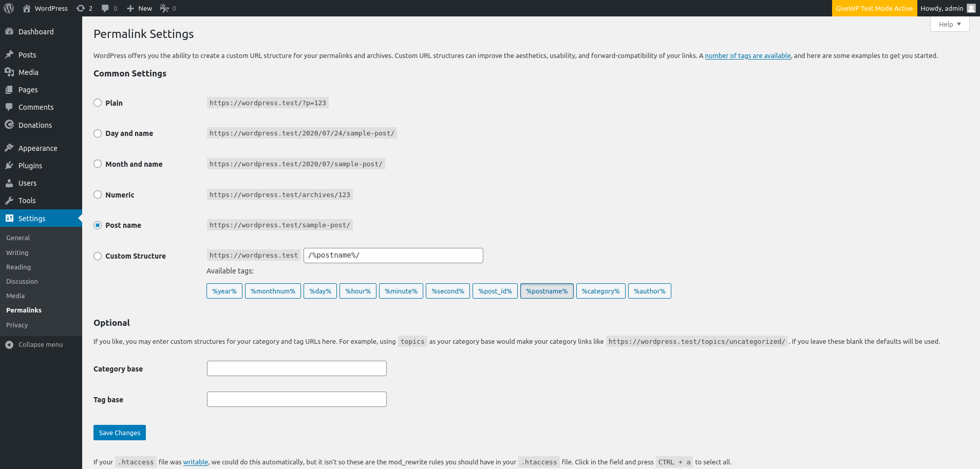
Task: Insert the %second% tag
Action: click(448, 291)
